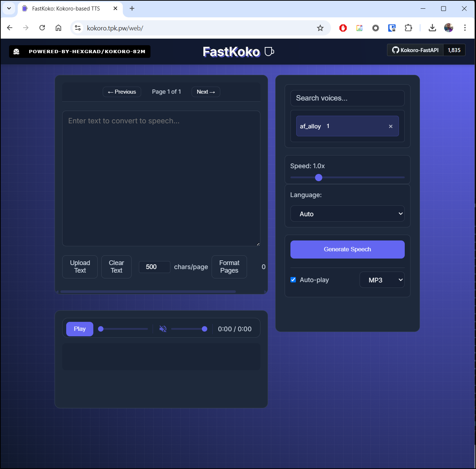Adjust the Speed slider handle
This screenshot has width=476, height=469.
(x=319, y=178)
